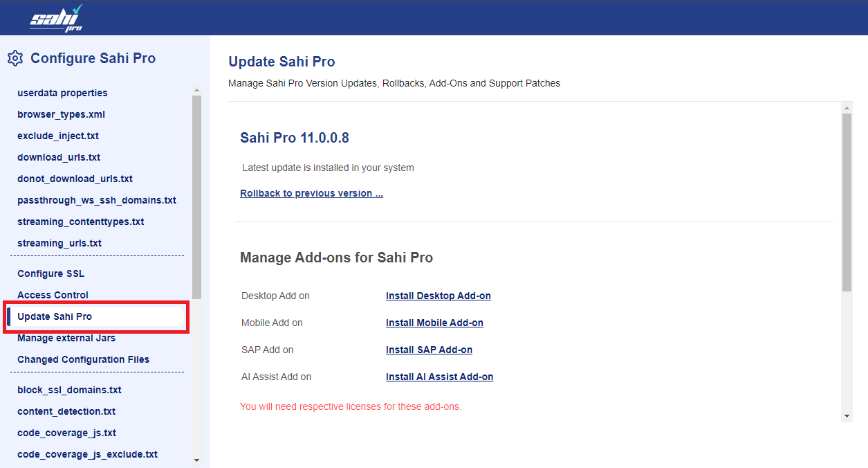Click the Configure Sahi Pro gear icon
Screen dimensions: 868x468
click(15, 58)
